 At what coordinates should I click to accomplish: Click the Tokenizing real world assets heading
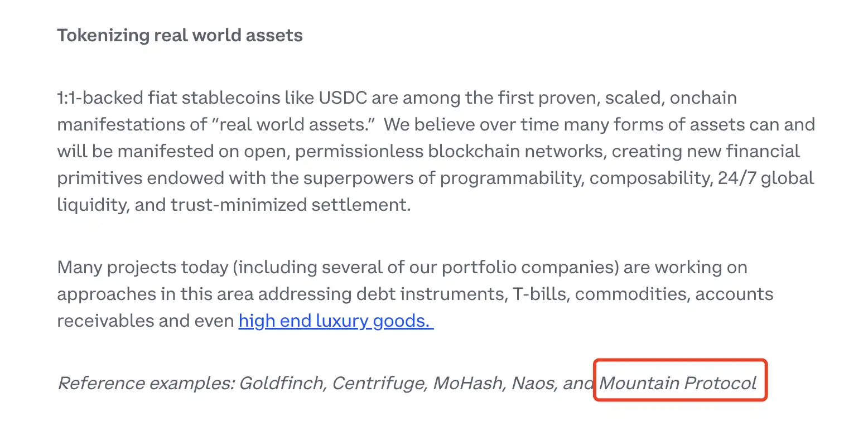click(180, 36)
